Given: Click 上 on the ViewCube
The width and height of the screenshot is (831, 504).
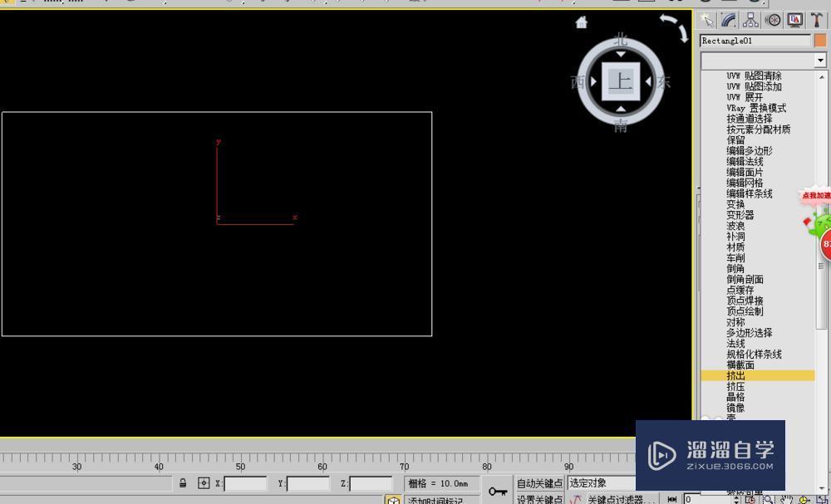Looking at the screenshot, I should coord(619,81).
